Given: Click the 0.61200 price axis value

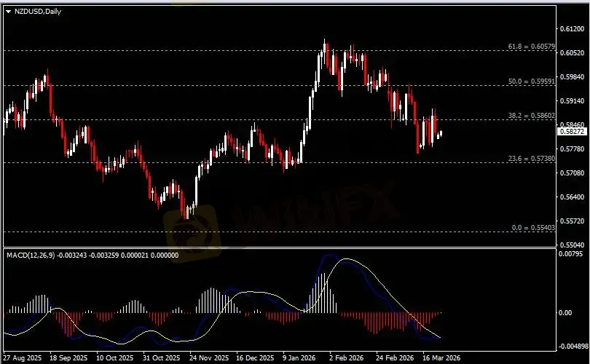Looking at the screenshot, I should pyautogui.click(x=572, y=29).
